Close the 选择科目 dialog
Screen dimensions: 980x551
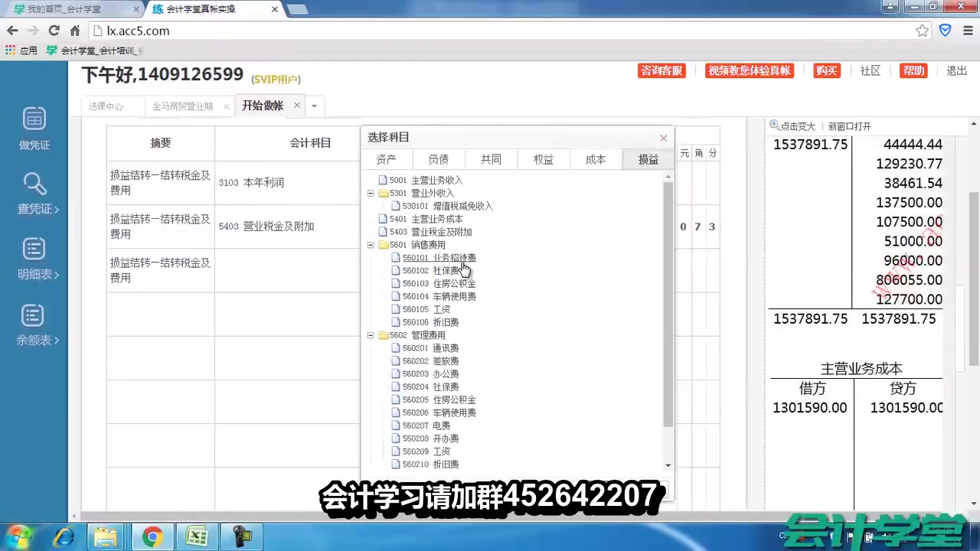[x=664, y=139]
